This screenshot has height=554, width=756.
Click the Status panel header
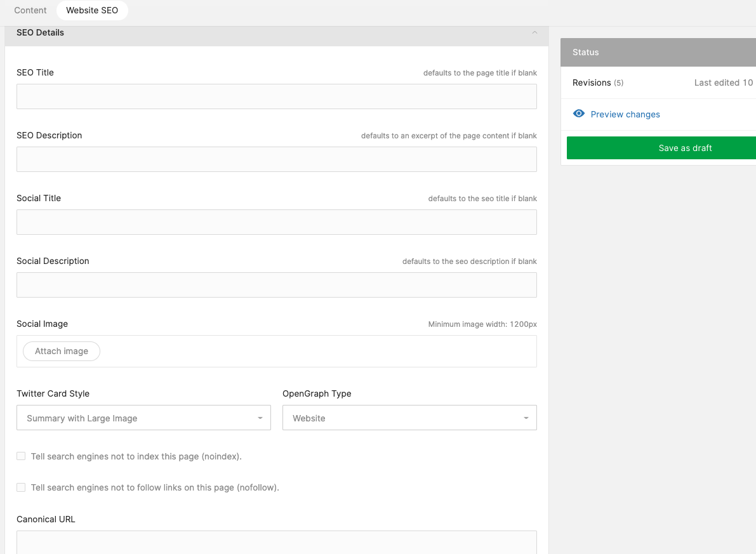pos(658,52)
